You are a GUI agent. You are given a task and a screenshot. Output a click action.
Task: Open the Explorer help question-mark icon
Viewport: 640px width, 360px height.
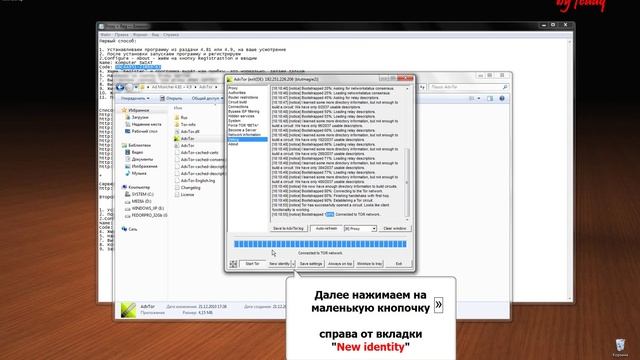502,98
